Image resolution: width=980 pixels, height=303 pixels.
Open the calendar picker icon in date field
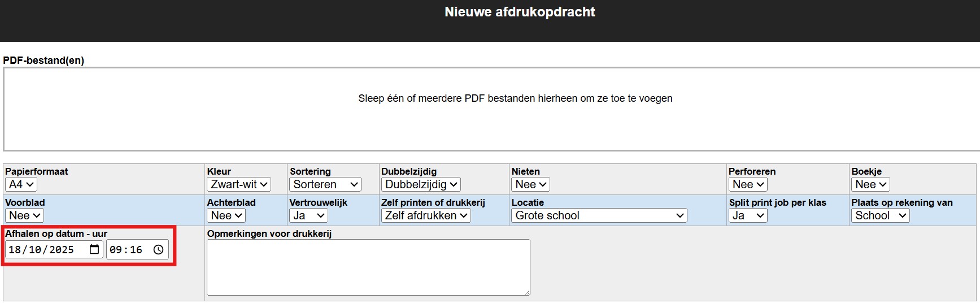point(94,249)
